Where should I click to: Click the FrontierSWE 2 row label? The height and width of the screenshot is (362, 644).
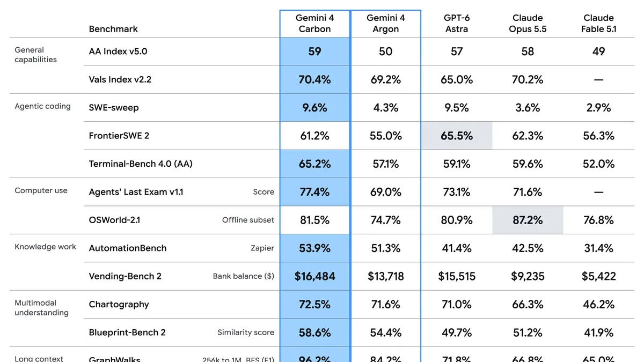click(119, 136)
